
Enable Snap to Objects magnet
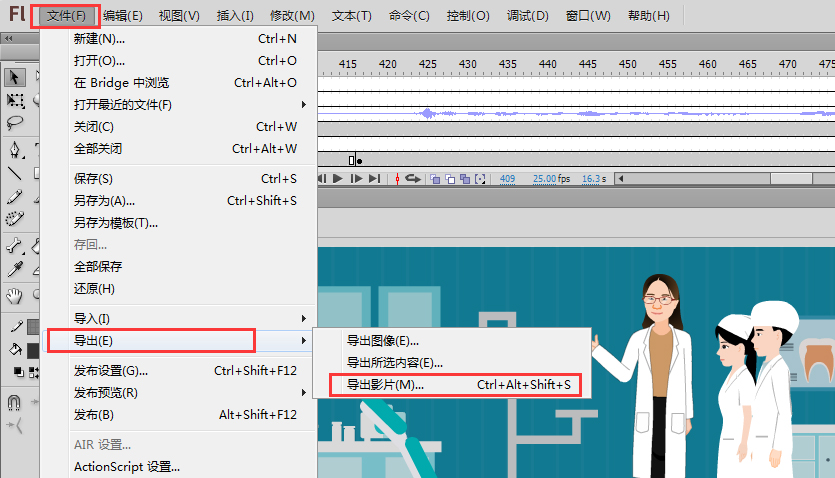click(15, 402)
